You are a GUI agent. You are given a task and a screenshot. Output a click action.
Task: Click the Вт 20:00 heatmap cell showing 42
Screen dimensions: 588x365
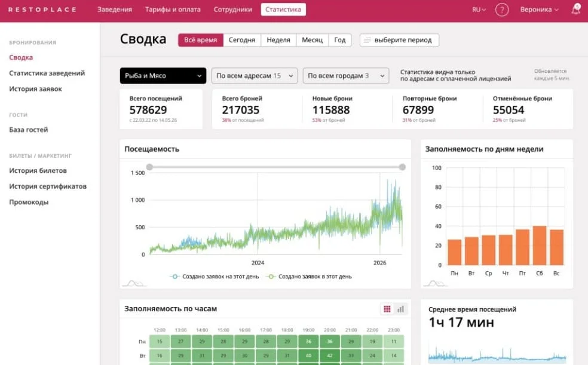pyautogui.click(x=330, y=355)
